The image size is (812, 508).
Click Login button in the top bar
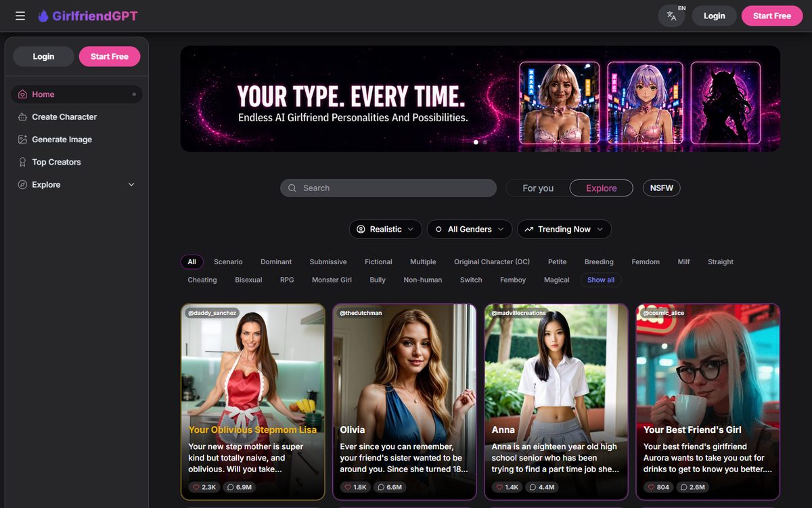(714, 16)
